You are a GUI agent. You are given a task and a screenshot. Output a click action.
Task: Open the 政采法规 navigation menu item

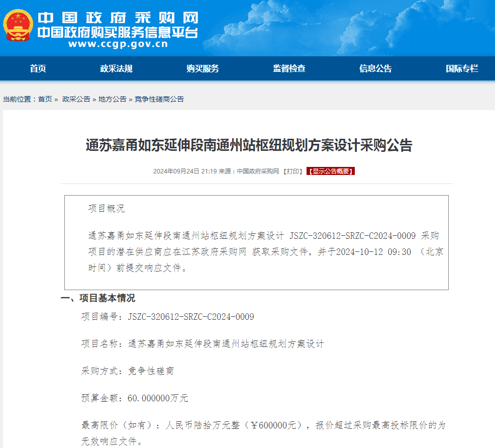click(x=116, y=68)
